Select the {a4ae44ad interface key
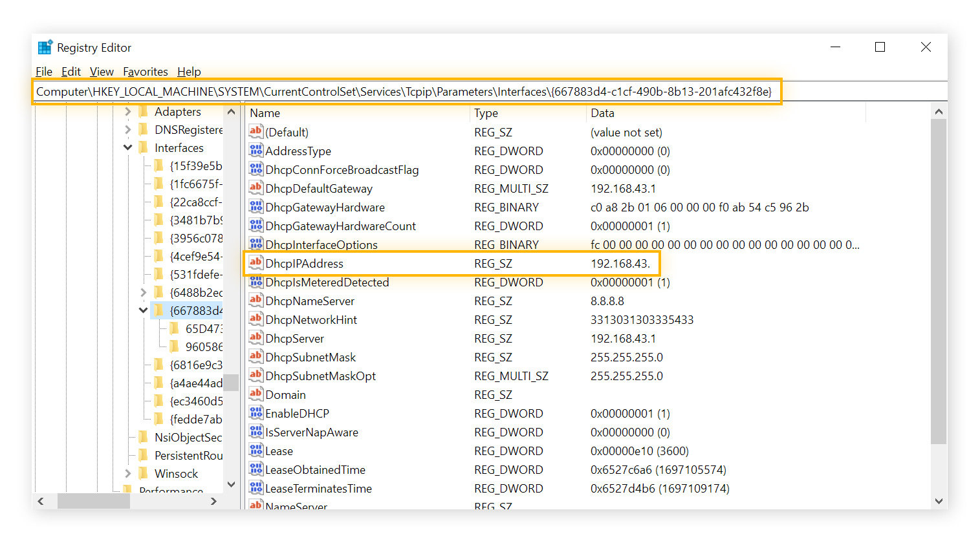This screenshot has height=543, width=980. coord(196,383)
